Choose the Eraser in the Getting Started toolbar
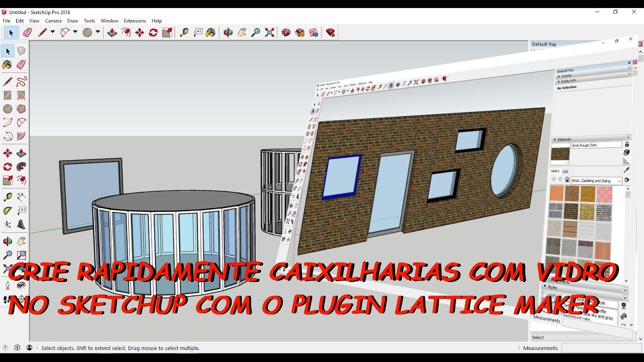 27,33
